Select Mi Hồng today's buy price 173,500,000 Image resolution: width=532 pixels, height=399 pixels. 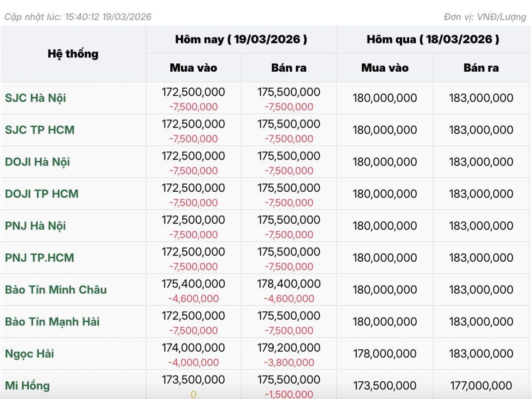coord(193,380)
